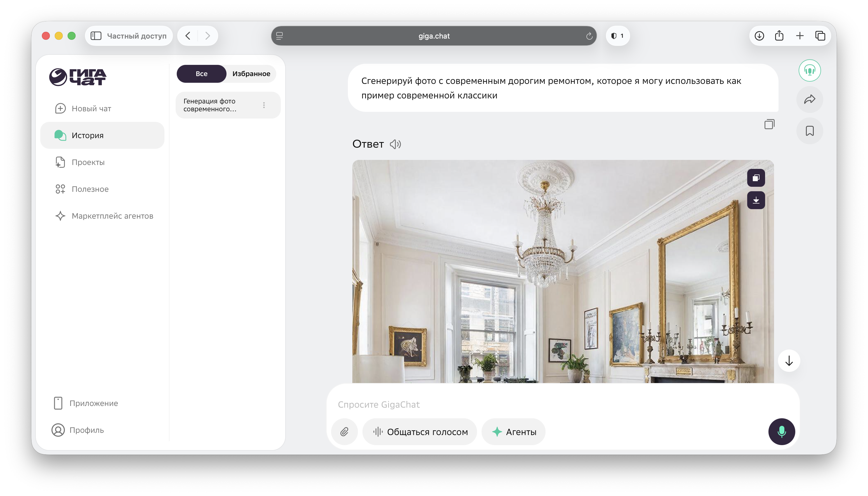Select the Все filter
The height and width of the screenshot is (496, 868).
pyautogui.click(x=201, y=74)
